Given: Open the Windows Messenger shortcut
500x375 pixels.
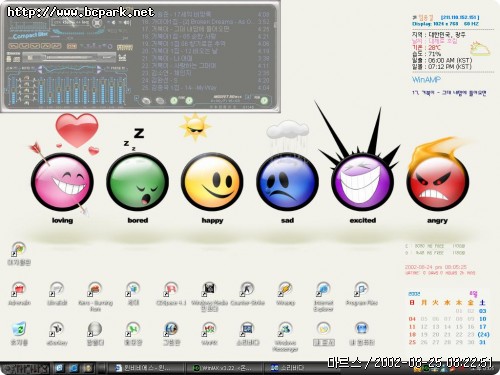Looking at the screenshot, I should (285, 336).
